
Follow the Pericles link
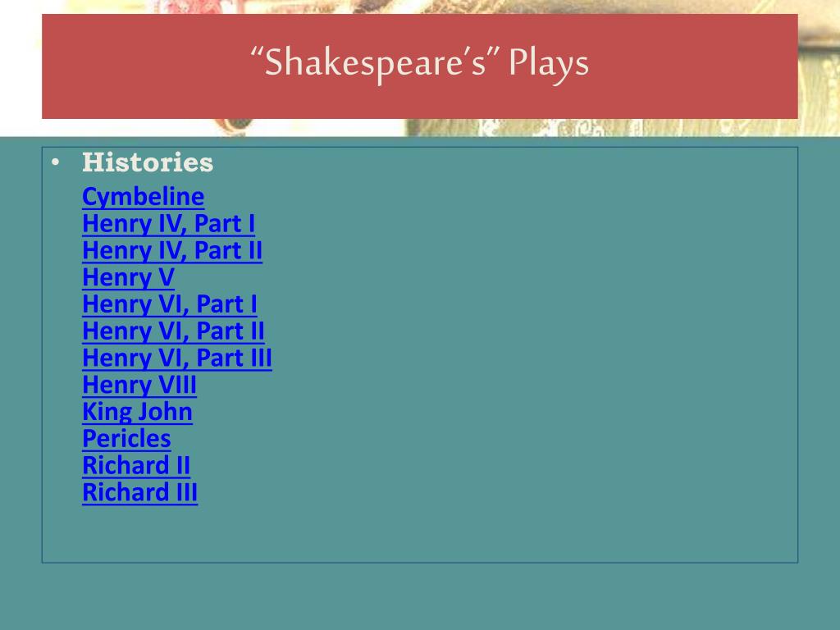pos(126,439)
